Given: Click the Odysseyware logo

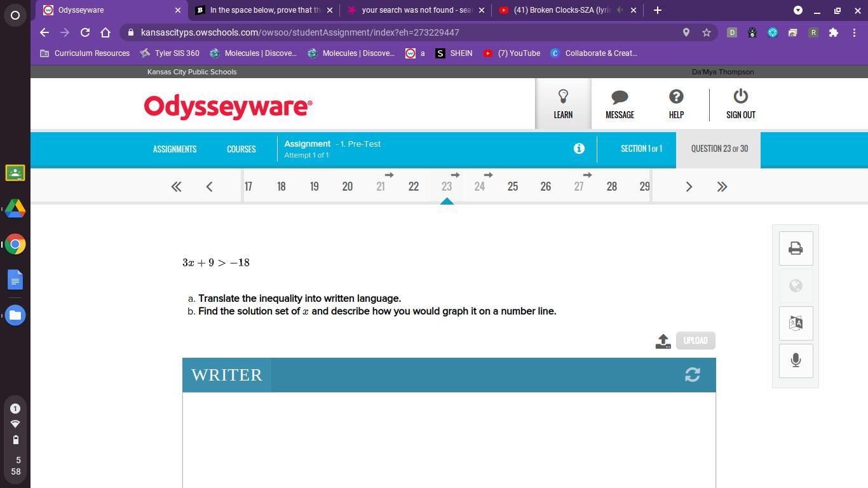Looking at the screenshot, I should click(228, 107).
